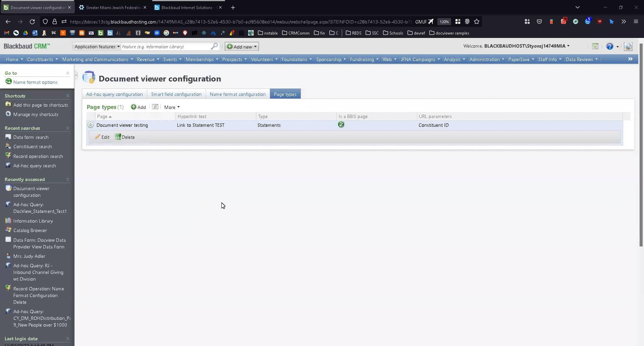
Task: Open Record operation search
Action: tap(38, 156)
